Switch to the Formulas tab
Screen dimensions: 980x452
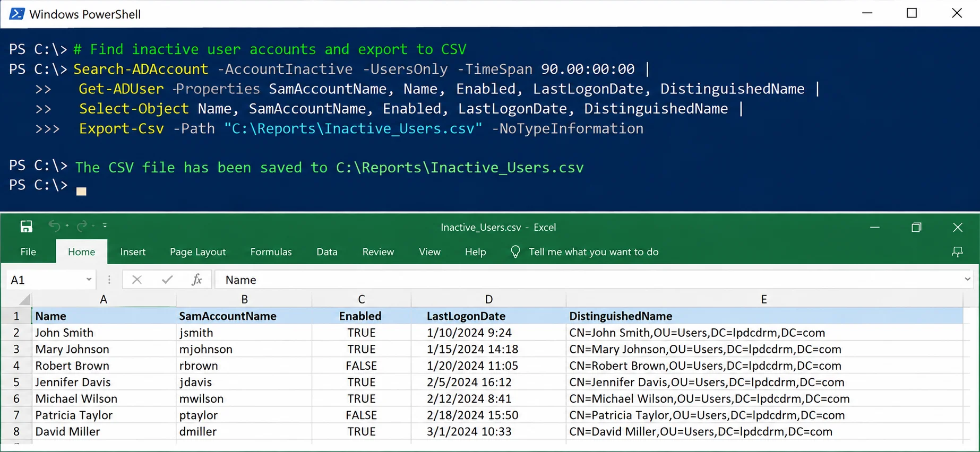(x=271, y=252)
